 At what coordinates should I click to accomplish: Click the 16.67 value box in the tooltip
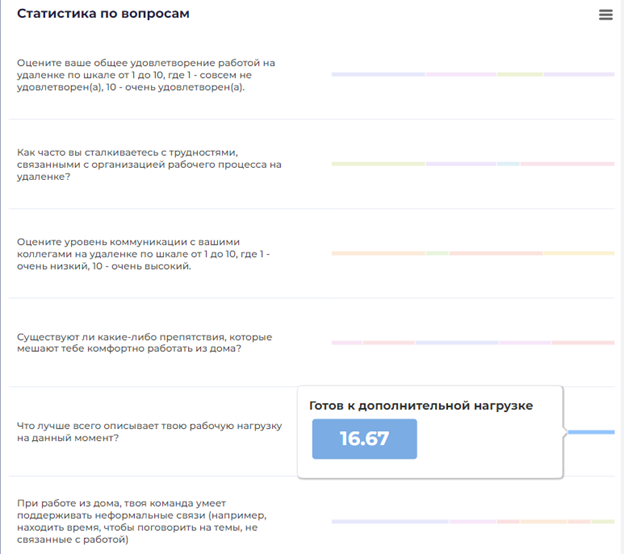pos(364,439)
